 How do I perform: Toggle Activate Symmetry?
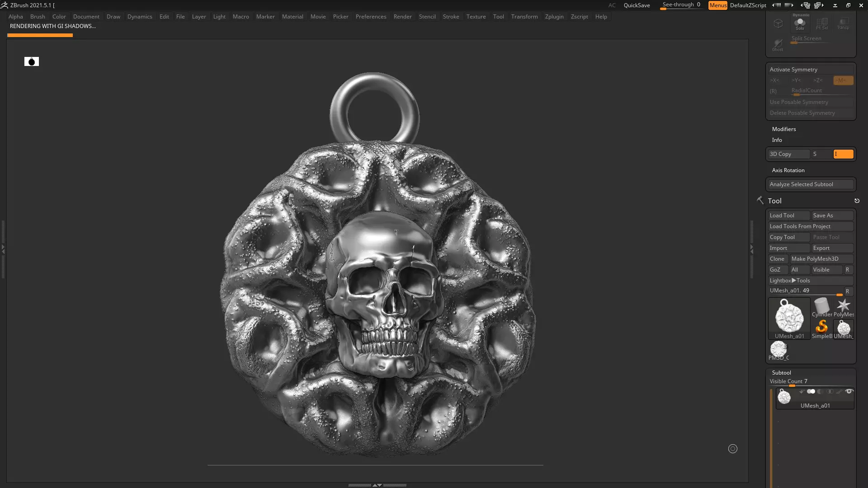811,70
